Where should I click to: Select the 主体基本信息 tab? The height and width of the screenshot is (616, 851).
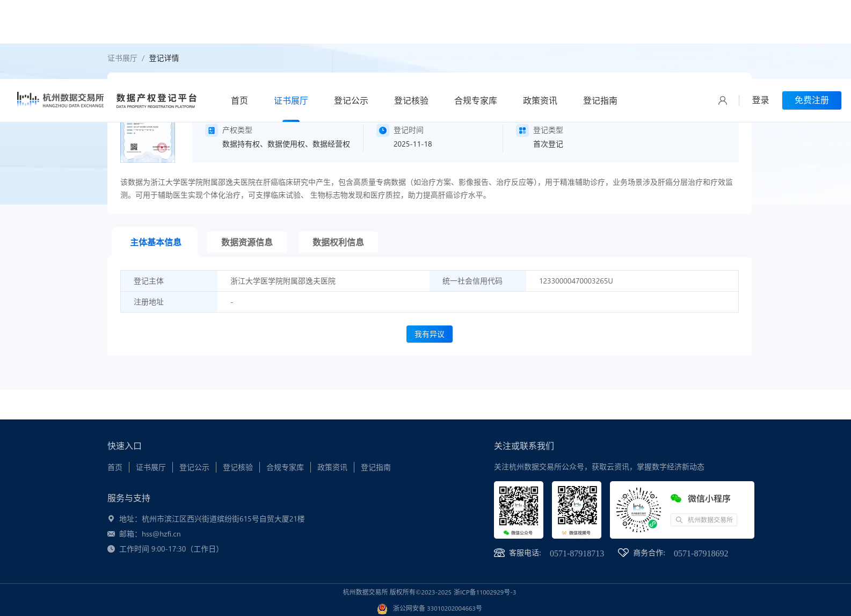pyautogui.click(x=155, y=242)
